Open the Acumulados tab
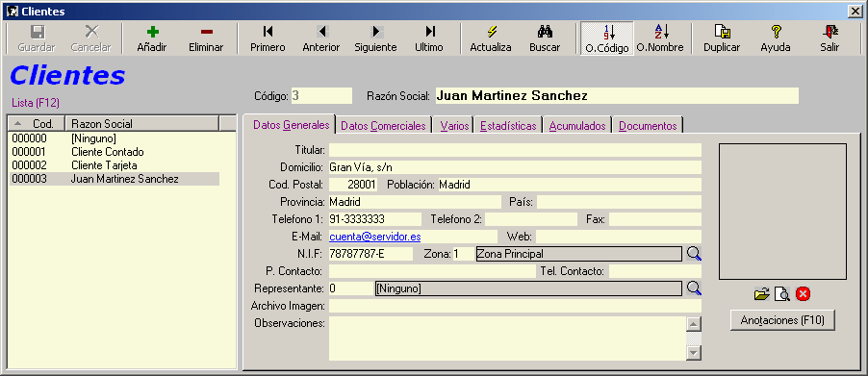Screen dimensions: 868x376 click(577, 126)
